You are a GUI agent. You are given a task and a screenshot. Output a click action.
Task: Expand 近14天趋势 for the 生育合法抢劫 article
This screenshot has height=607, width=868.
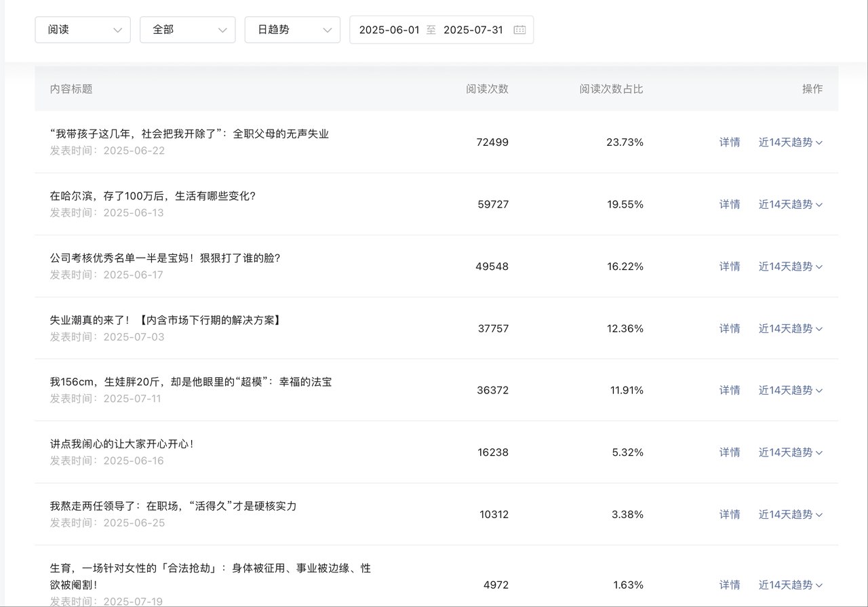coord(791,585)
